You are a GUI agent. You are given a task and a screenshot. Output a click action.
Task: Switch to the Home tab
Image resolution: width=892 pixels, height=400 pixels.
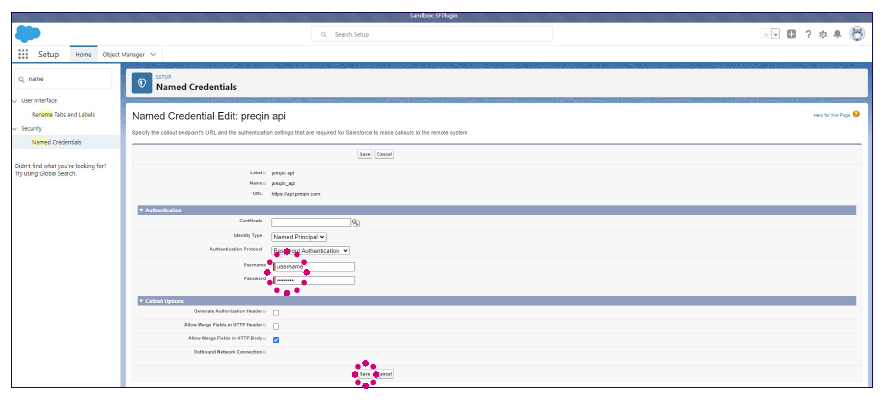(84, 54)
